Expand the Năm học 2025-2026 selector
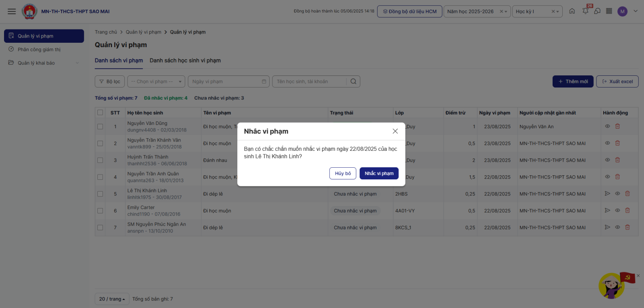Image resolution: width=644 pixels, height=308 pixels. 506,12
